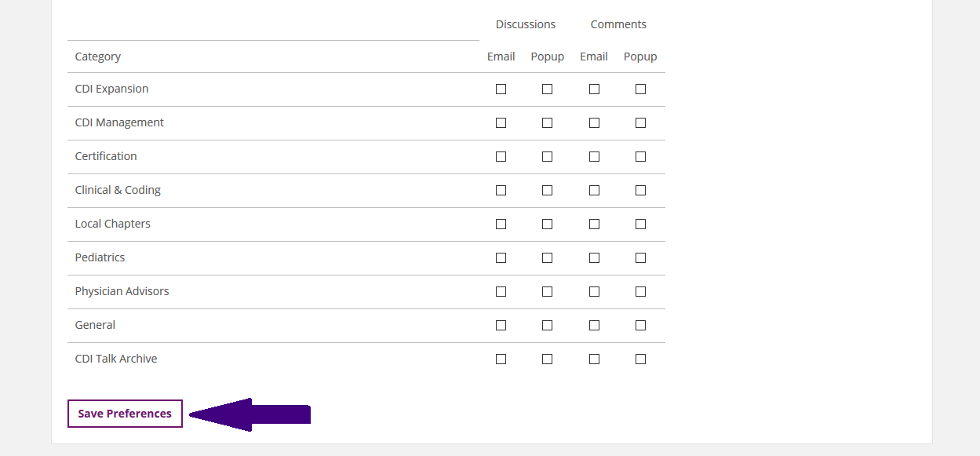Toggle Discussions Popup for Certification
The height and width of the screenshot is (456, 980).
pos(547,157)
